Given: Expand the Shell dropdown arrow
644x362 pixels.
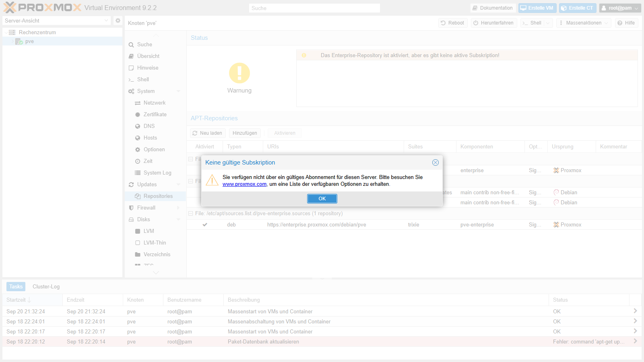Looking at the screenshot, I should click(548, 23).
